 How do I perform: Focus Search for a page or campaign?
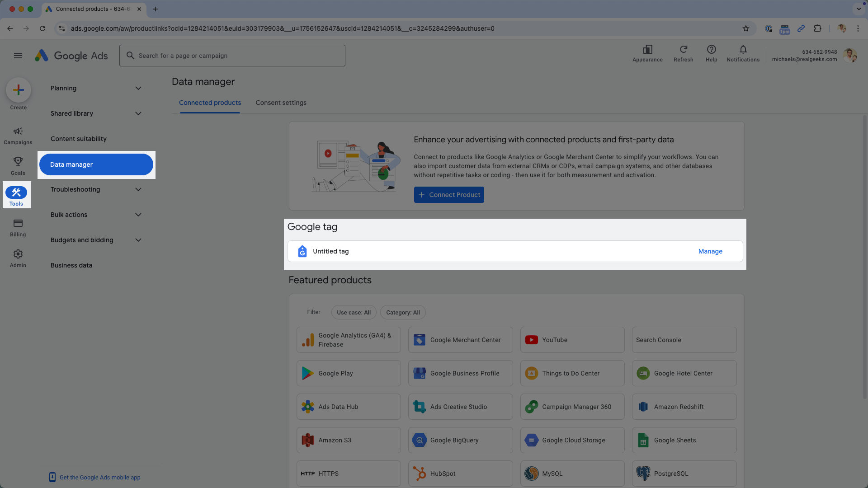click(x=232, y=56)
